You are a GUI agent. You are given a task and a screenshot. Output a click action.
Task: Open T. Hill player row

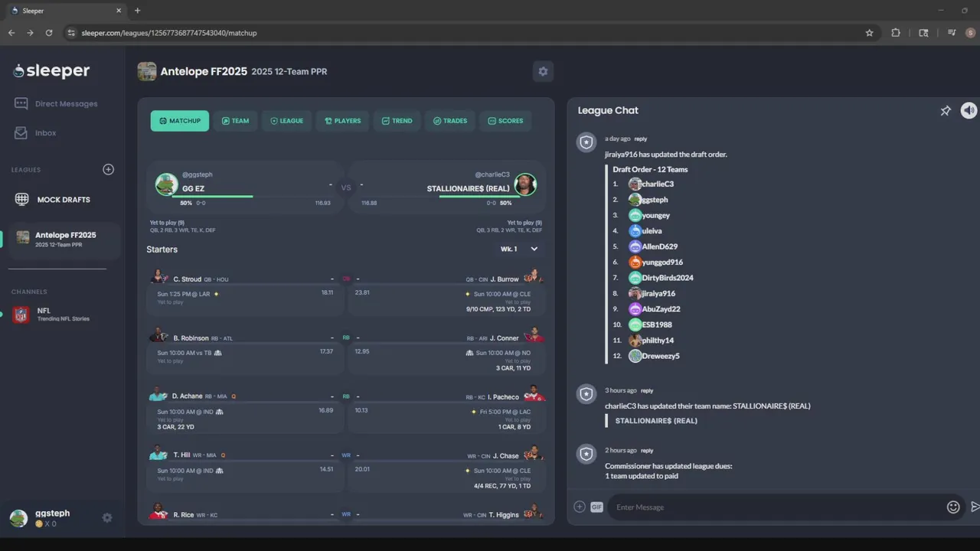[245, 468]
